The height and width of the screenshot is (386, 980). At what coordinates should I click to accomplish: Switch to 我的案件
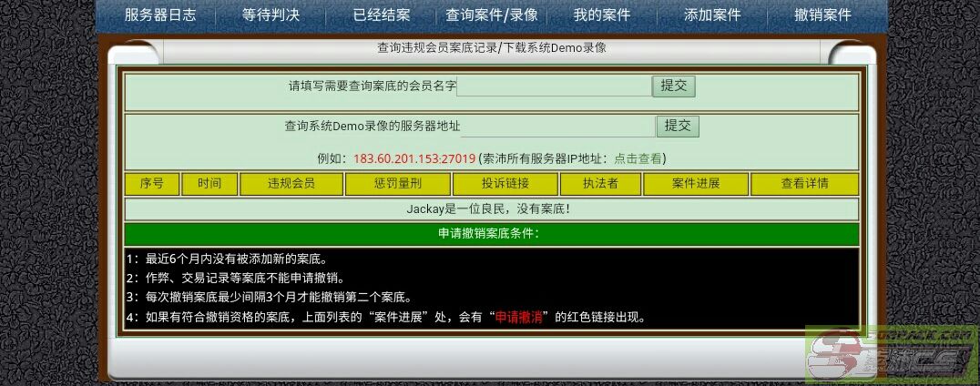[x=601, y=15]
